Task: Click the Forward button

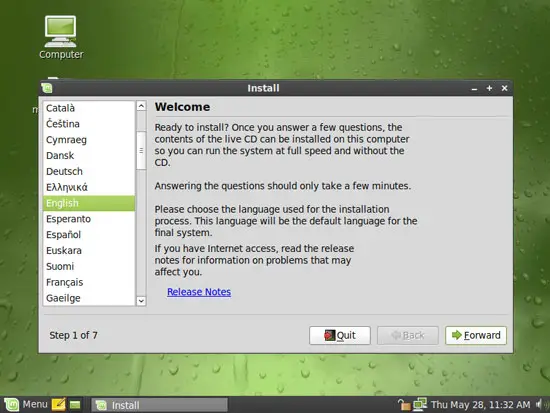Action: click(476, 335)
